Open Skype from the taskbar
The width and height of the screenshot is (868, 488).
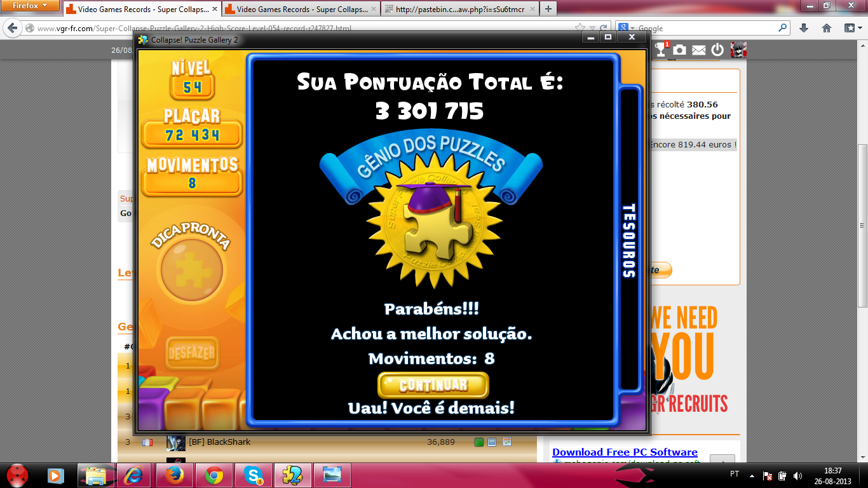[x=253, y=475]
